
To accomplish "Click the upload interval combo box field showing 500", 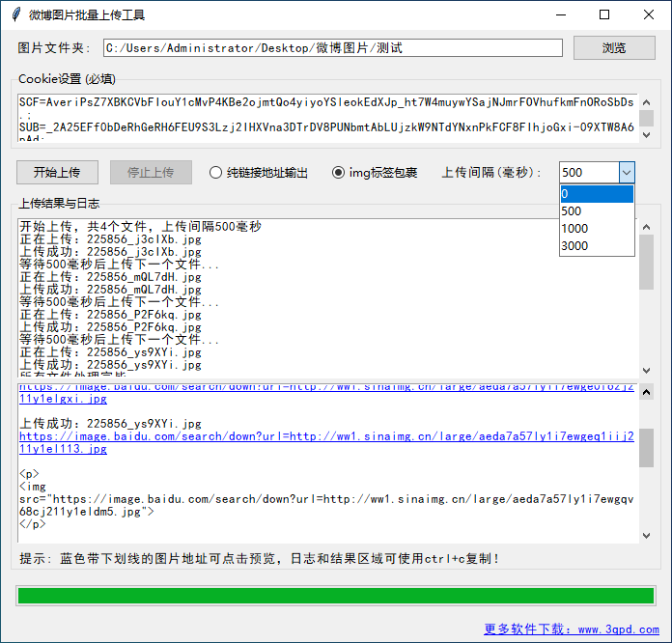I will (589, 173).
